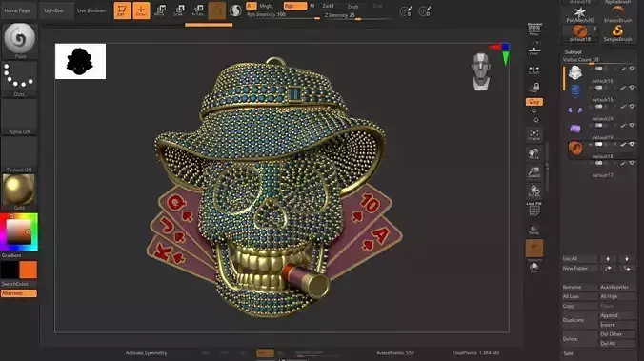The image size is (644, 361).
Task: Select the Scale transform icon
Action: pos(179,10)
